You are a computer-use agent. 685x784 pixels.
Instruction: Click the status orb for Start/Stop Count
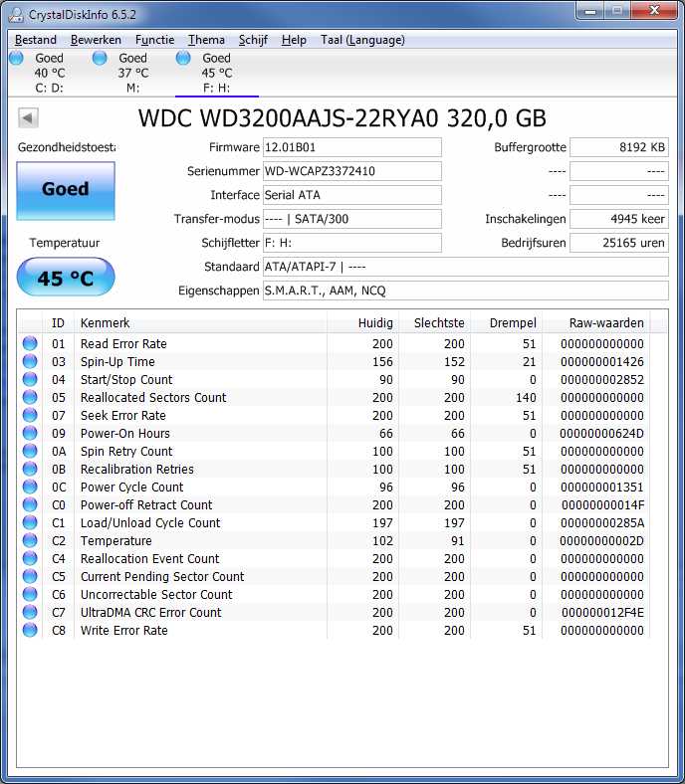pos(30,379)
